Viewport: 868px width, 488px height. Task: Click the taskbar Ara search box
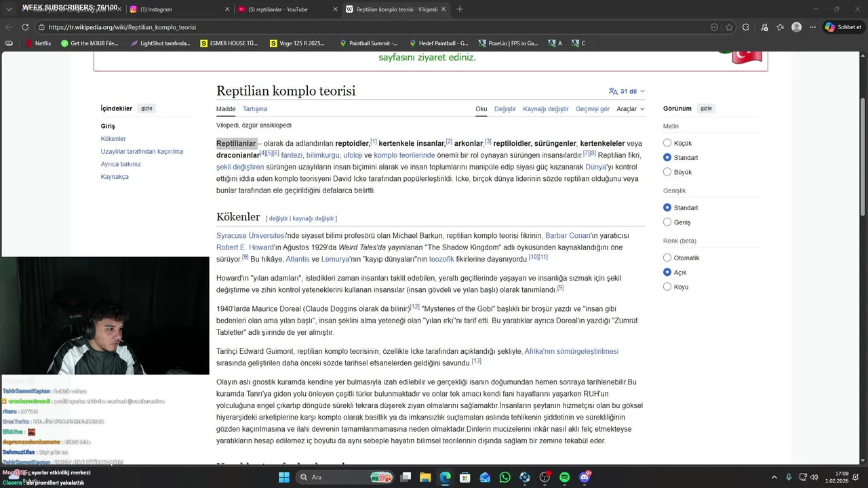346,477
